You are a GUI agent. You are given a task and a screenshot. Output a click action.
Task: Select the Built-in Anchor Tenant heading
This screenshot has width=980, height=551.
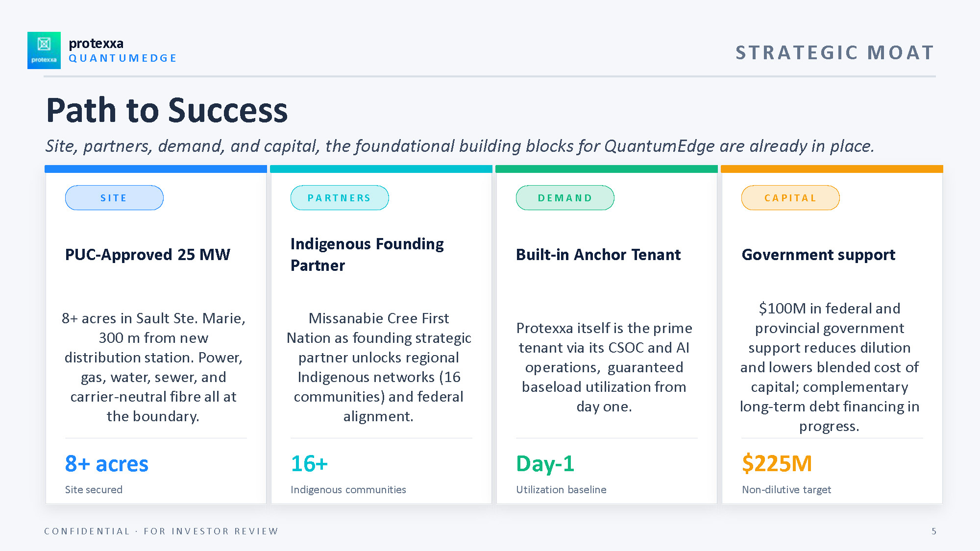coord(598,255)
